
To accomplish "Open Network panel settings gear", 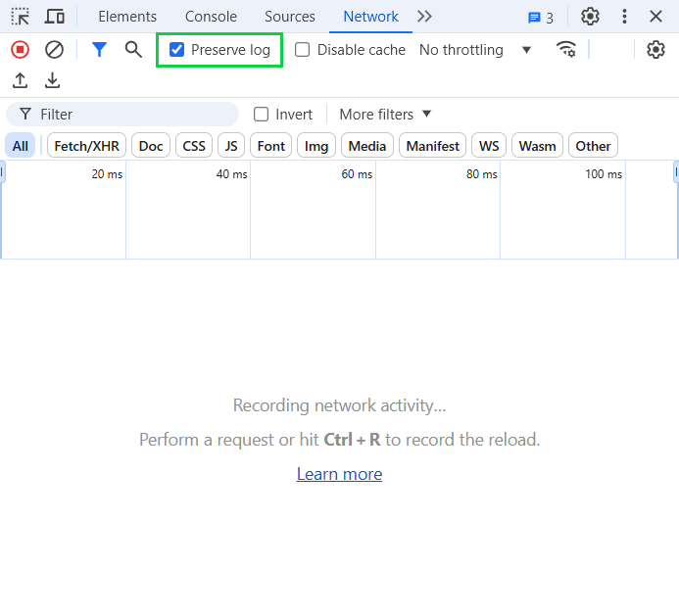I will click(655, 50).
